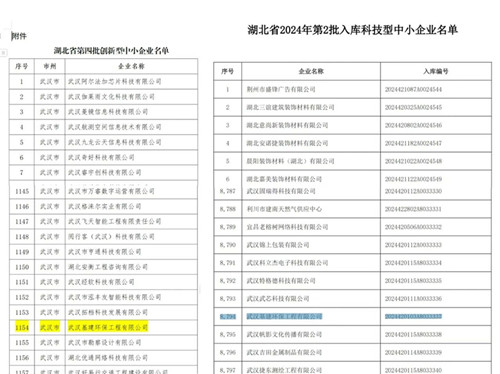Select the 序号 header in the right table
This screenshot has width=500, height=374.
pos(228,71)
